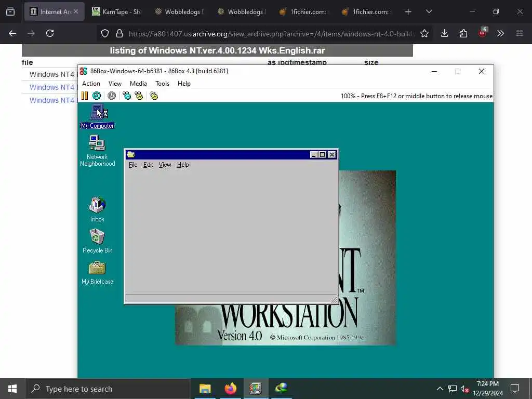This screenshot has width=532, height=399.
Task: Click the ACPI shutdown power icon
Action: pos(112,96)
